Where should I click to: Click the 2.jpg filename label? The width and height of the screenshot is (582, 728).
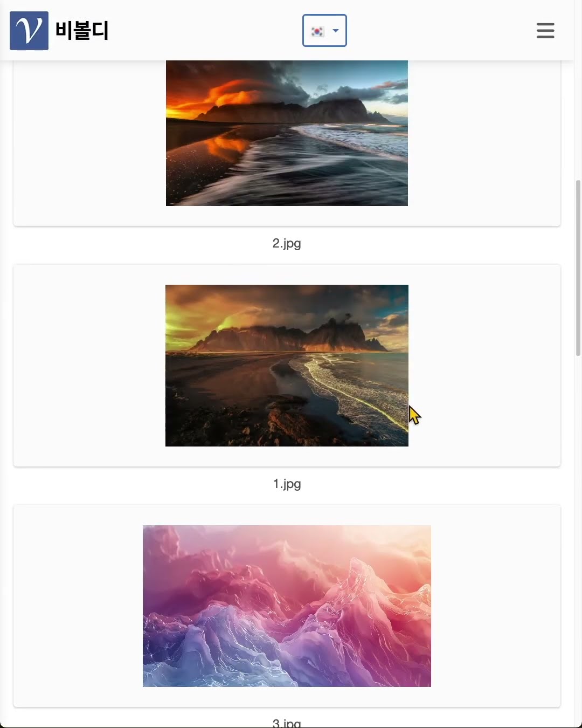(287, 243)
